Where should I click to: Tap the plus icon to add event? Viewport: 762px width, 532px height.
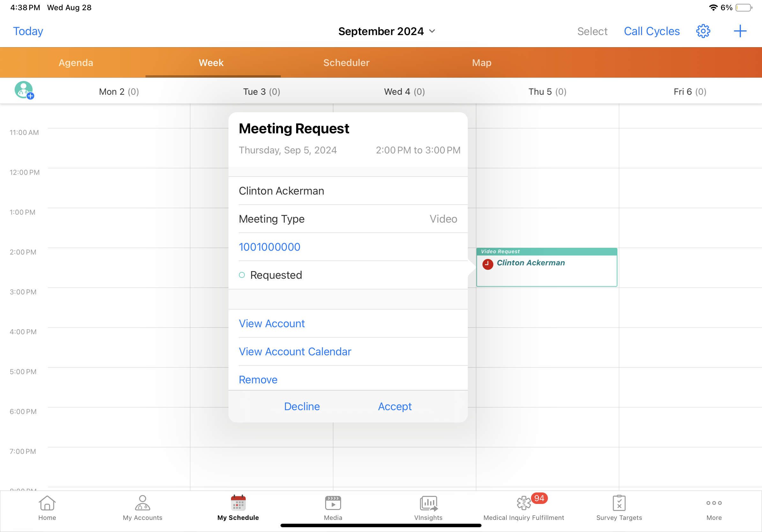[x=740, y=31]
